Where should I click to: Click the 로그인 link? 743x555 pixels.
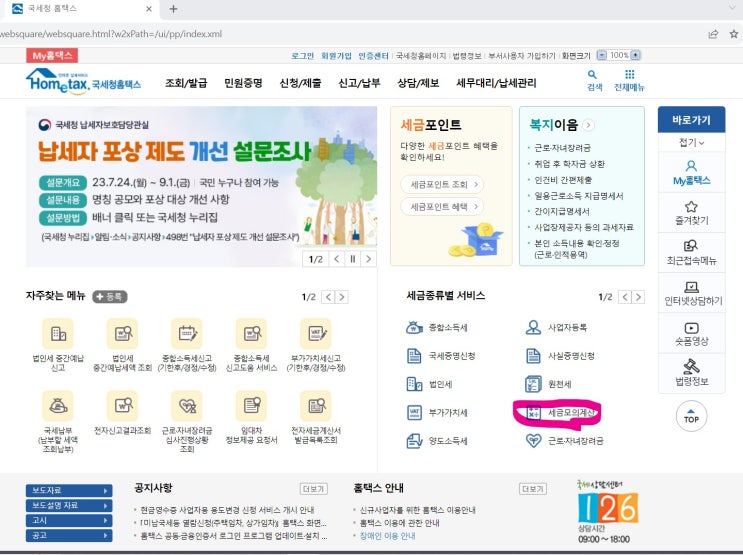coord(302,56)
